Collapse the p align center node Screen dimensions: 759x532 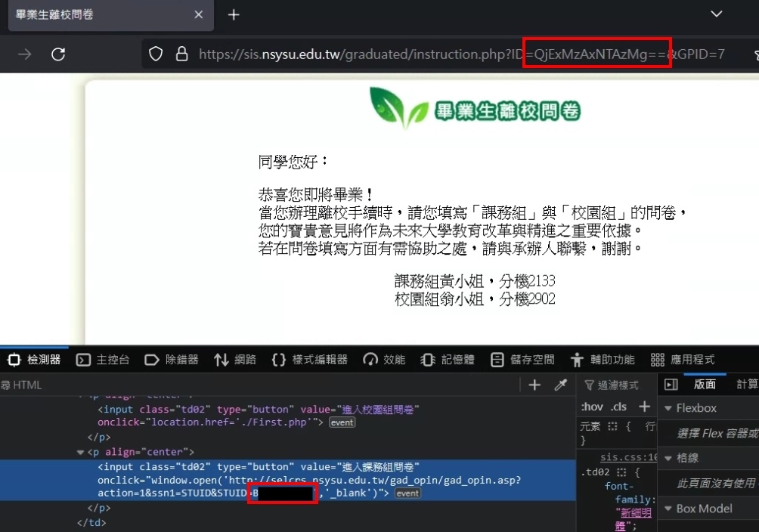(x=80, y=453)
